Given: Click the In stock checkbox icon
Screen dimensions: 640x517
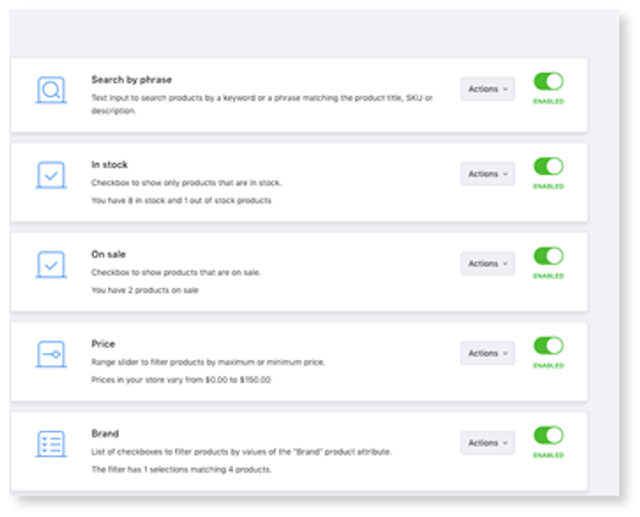Looking at the screenshot, I should point(51,175).
